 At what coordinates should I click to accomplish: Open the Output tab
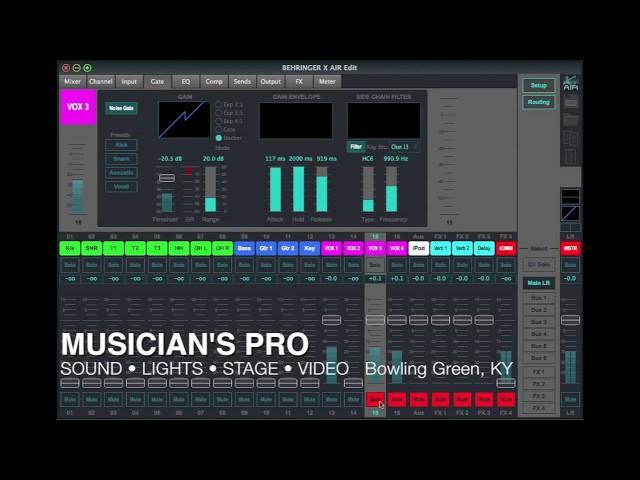point(271,82)
